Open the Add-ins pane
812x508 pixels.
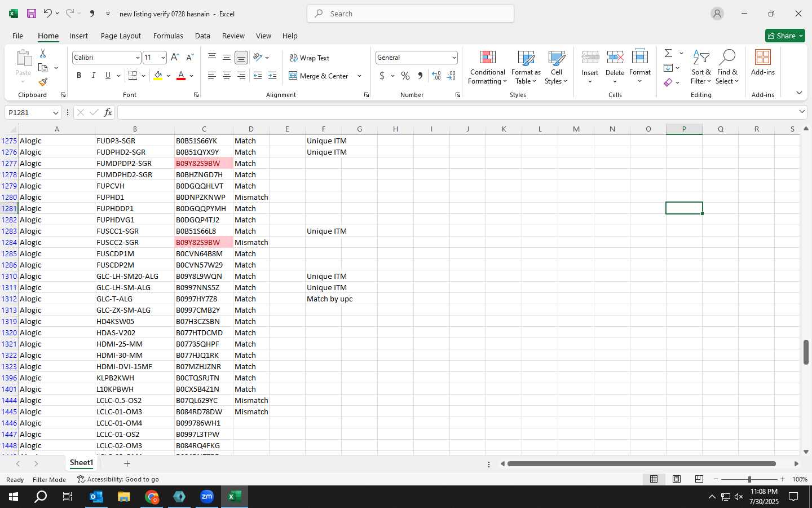[763, 63]
